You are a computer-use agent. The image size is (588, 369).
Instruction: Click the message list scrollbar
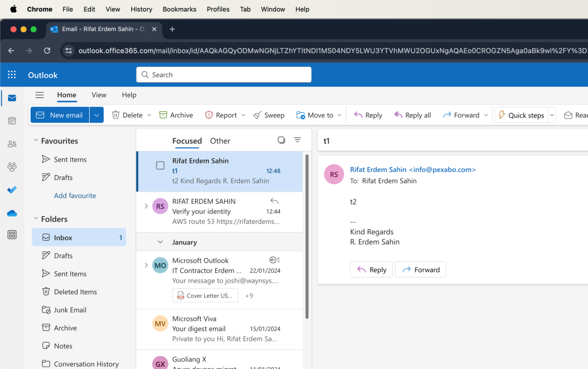tap(307, 237)
